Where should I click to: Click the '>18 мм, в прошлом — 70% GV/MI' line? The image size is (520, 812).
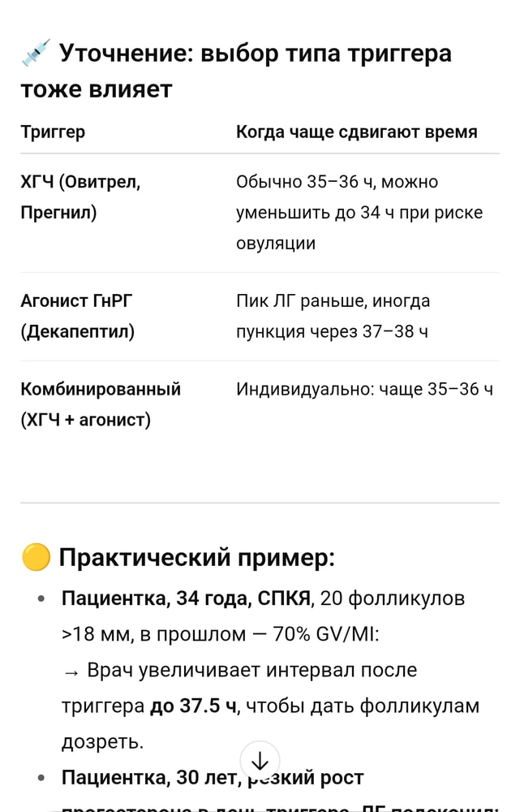tap(220, 635)
